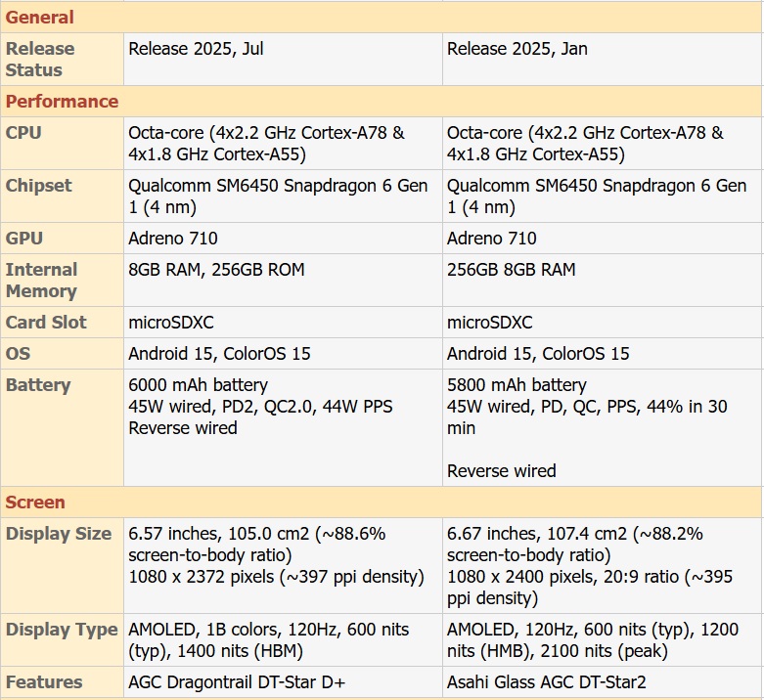Click the 'Release 2025, Jan' cell

pos(602,60)
